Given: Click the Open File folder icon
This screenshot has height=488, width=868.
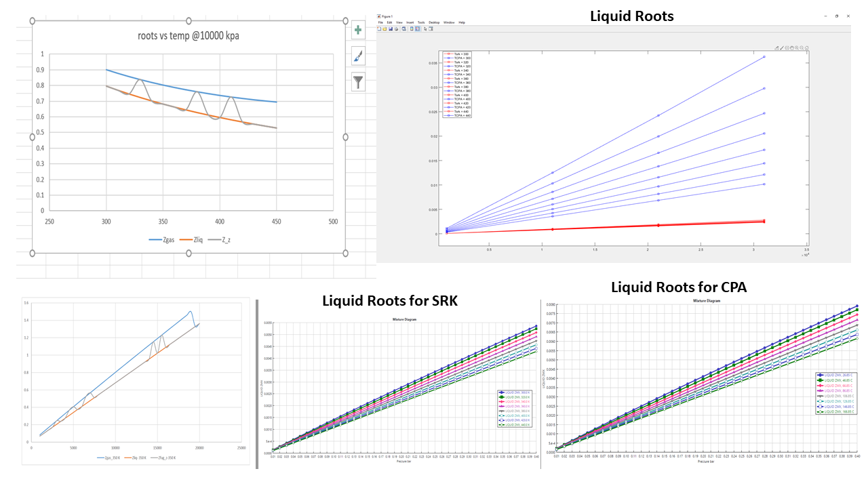Looking at the screenshot, I should pos(384,29).
